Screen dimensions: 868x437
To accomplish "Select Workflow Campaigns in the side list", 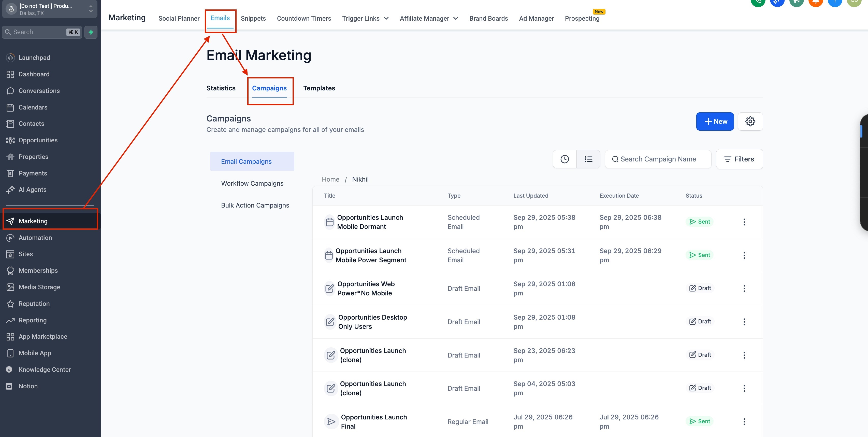I will (252, 183).
